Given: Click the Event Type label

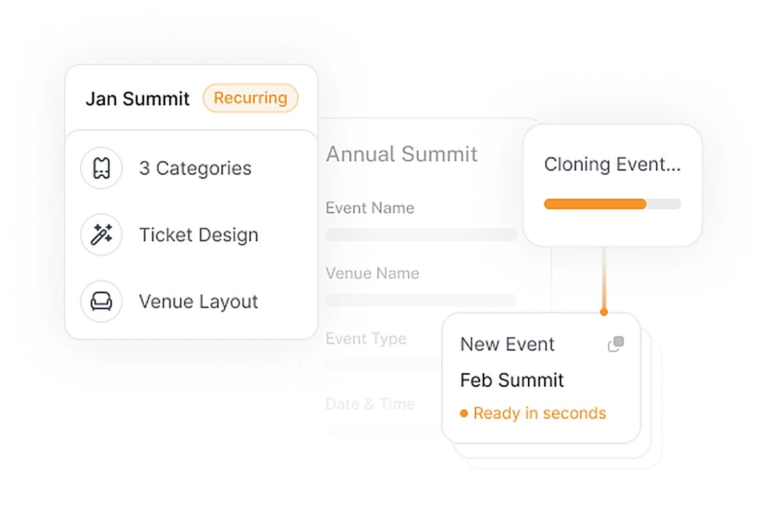Looking at the screenshot, I should point(366,339).
